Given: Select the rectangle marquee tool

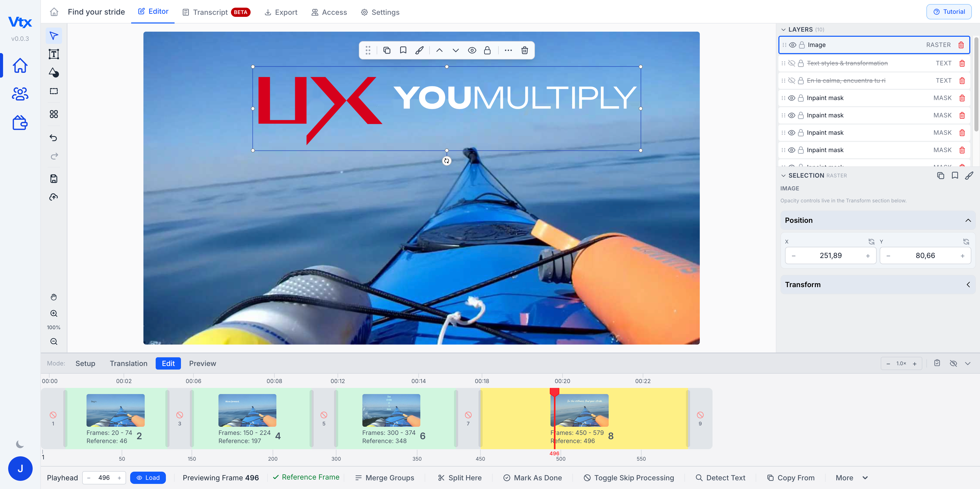Looking at the screenshot, I should point(54,91).
